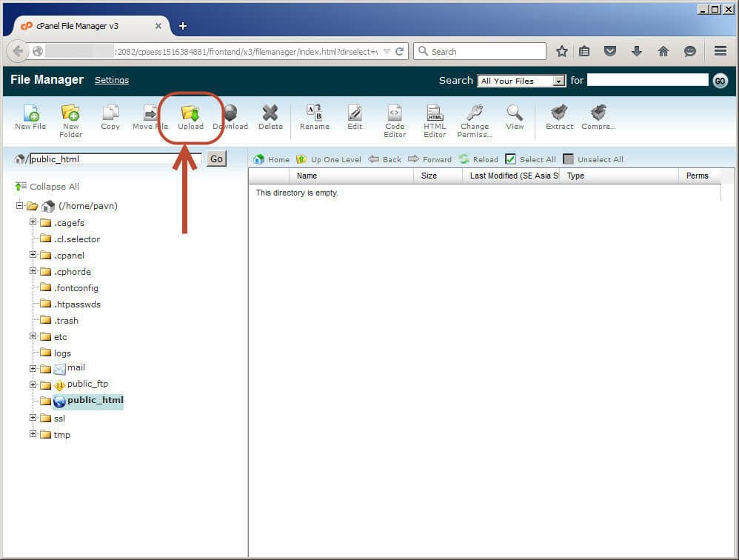This screenshot has height=560, width=739.
Task: Open the Settings link
Action: [112, 80]
